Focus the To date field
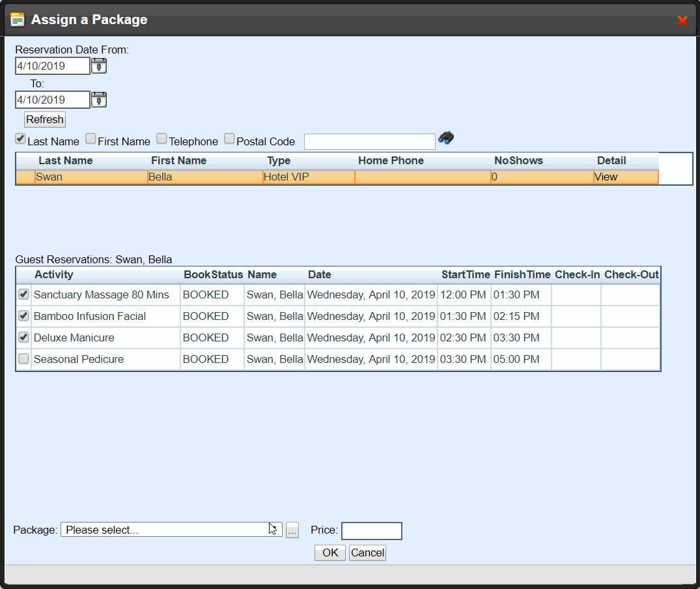Viewport: 700px width, 589px height. pyautogui.click(x=53, y=100)
